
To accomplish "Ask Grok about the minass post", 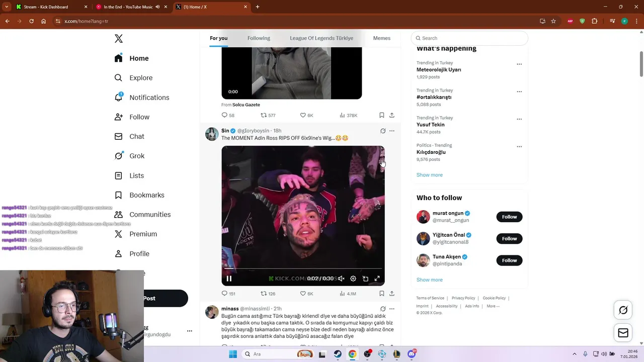I will coord(383,309).
